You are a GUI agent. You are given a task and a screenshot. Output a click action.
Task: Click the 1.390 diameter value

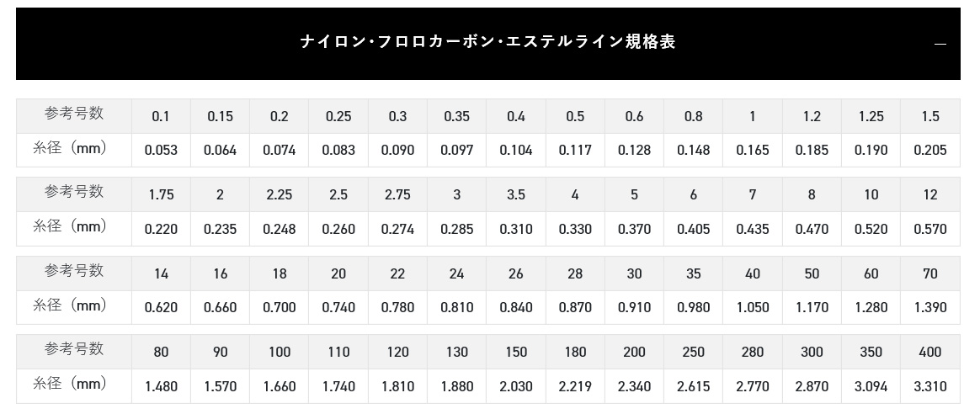930,307
